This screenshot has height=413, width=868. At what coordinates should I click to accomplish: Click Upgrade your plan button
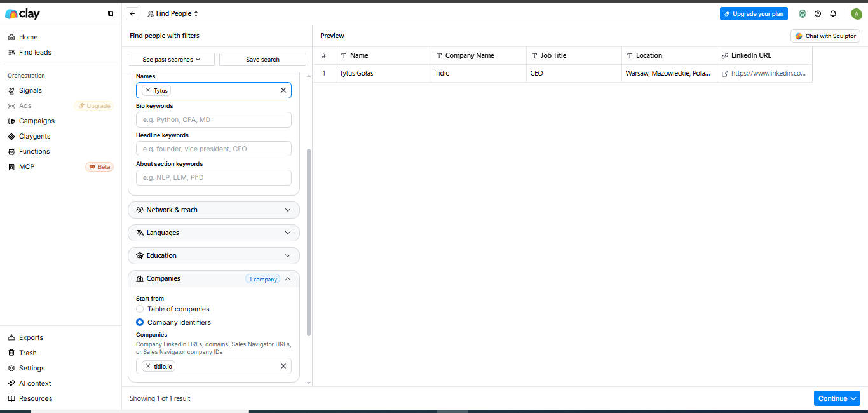(754, 13)
